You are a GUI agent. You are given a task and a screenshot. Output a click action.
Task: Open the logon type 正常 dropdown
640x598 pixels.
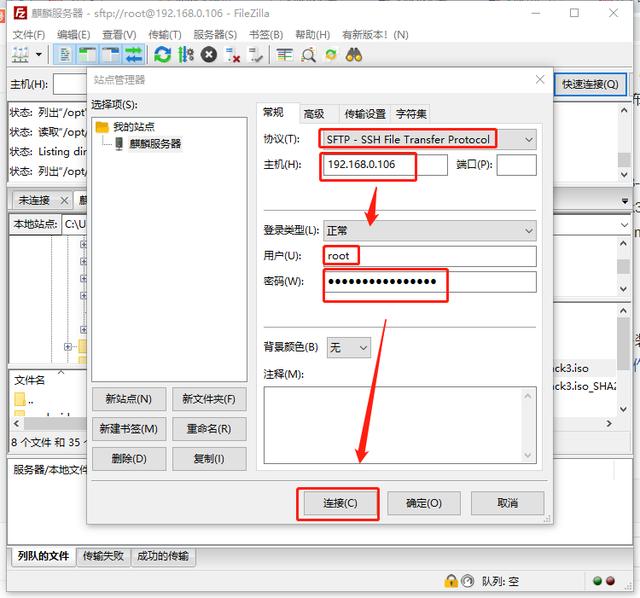(429, 231)
